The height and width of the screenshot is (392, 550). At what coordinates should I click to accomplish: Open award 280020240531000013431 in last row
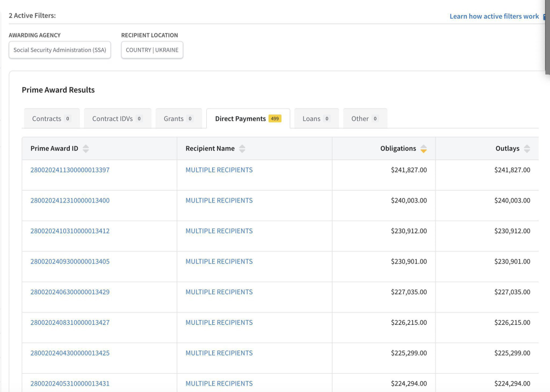pos(70,383)
